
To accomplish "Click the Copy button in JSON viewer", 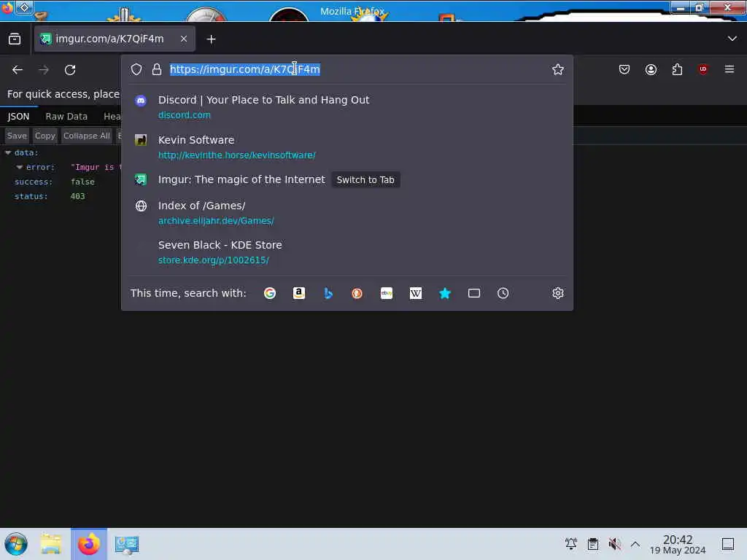I will tap(44, 136).
